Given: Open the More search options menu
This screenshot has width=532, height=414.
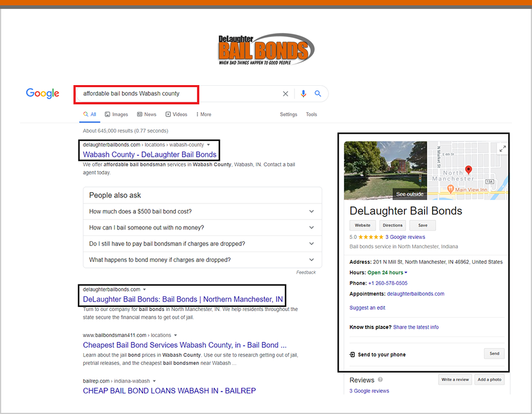Looking at the screenshot, I should [x=203, y=115].
